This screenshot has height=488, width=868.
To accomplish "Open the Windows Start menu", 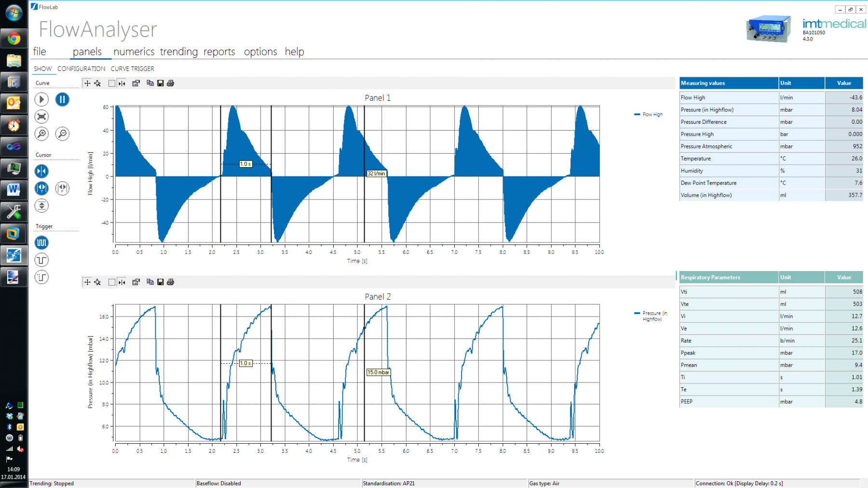I will (13, 13).
